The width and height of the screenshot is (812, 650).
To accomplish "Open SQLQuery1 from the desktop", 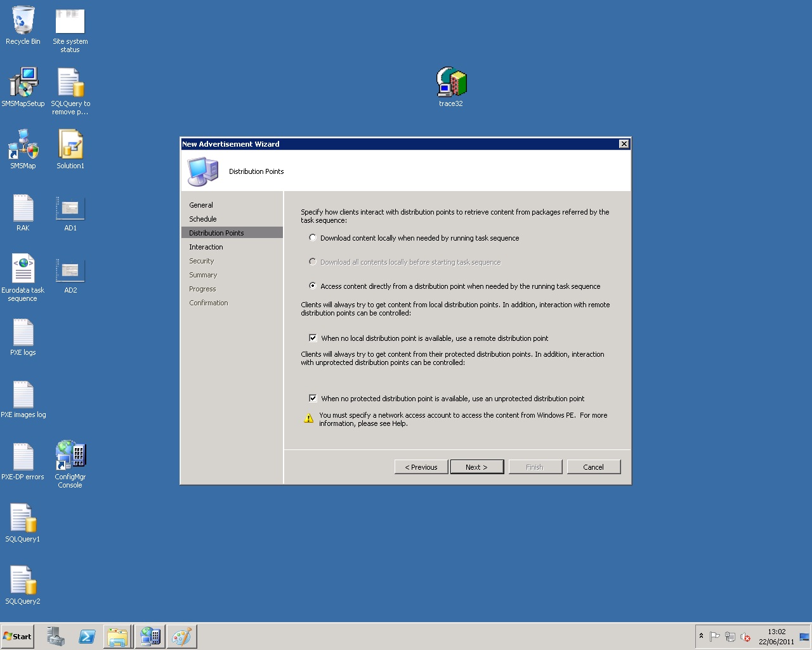I will 23,517.
